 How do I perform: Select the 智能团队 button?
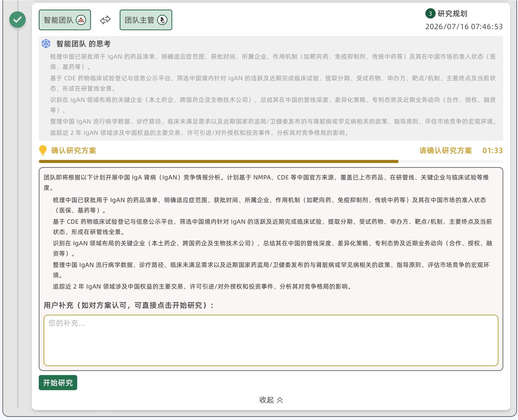[65, 20]
